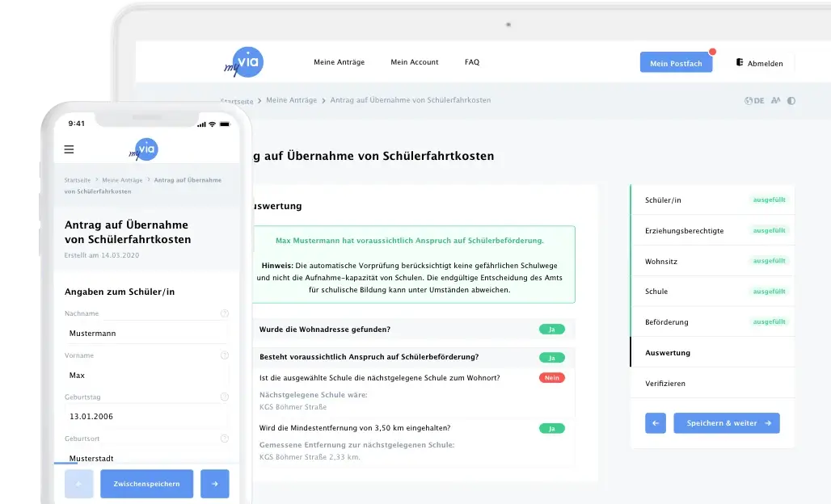Open the FAQ navigation item
The image size is (831, 504).
click(472, 62)
